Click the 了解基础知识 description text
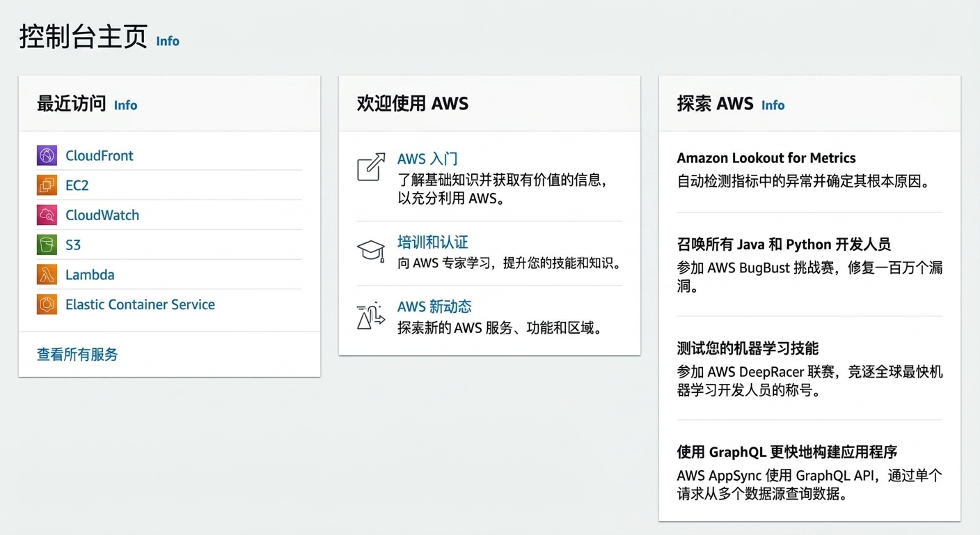The image size is (980, 535). coord(503,189)
